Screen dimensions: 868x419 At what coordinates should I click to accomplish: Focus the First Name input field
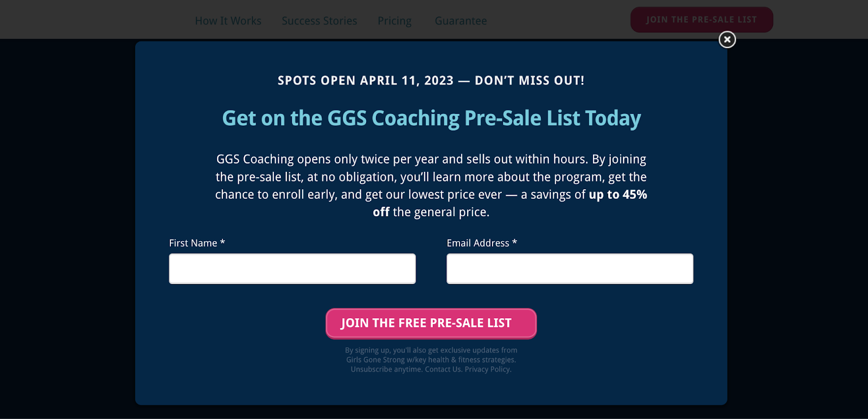[292, 268]
